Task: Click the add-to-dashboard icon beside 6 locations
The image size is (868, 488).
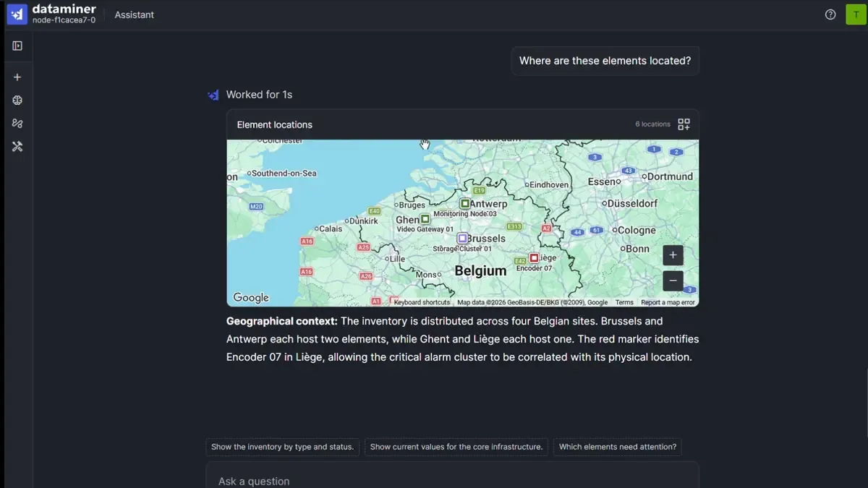Action: [x=684, y=124]
